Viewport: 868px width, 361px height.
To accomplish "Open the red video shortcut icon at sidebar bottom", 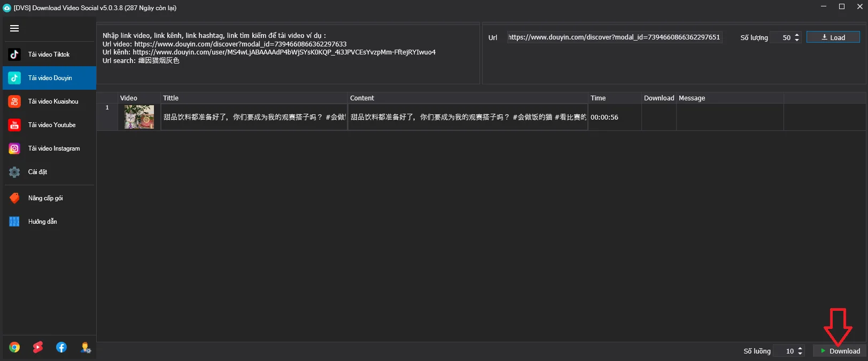I will pos(38,347).
